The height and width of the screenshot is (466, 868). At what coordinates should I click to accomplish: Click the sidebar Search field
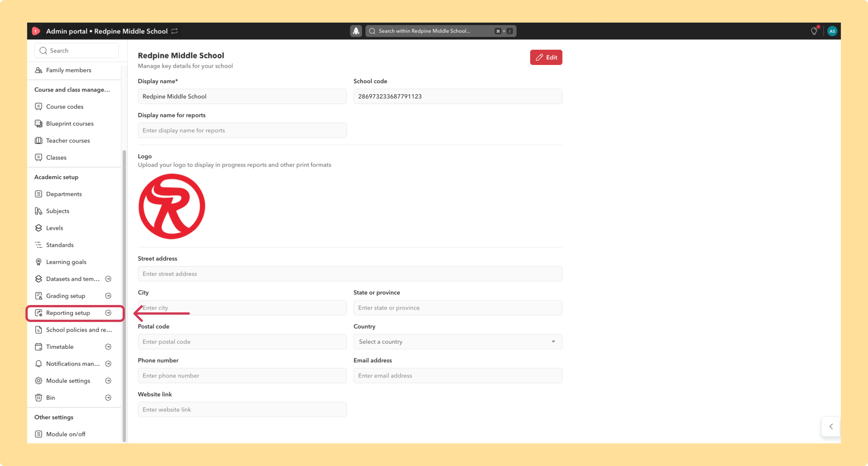76,51
